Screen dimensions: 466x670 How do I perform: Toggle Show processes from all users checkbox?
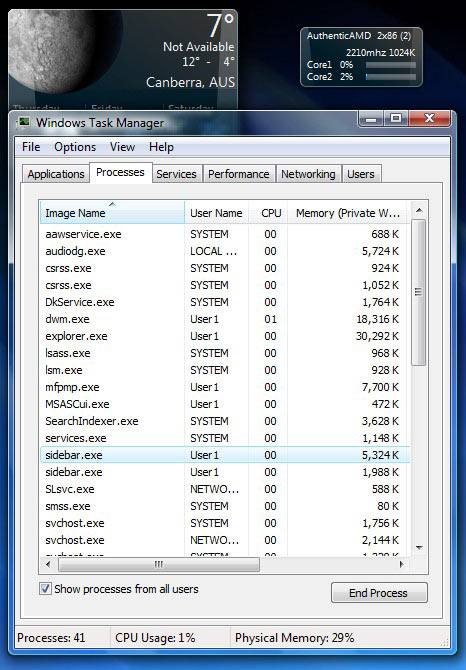tap(45, 589)
